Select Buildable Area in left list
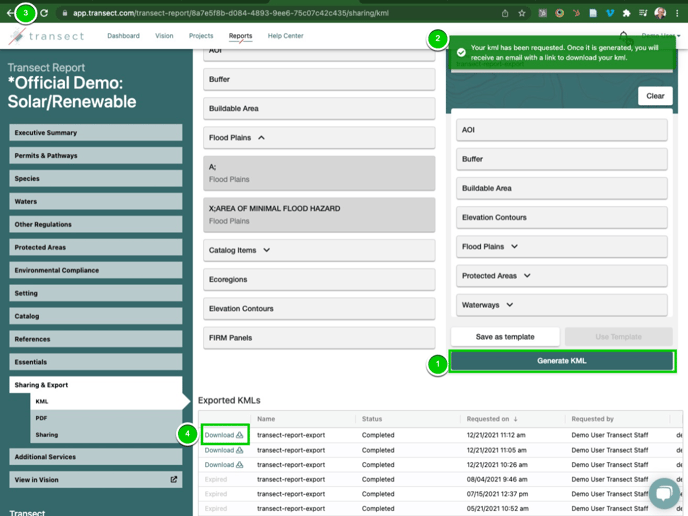 coord(319,108)
